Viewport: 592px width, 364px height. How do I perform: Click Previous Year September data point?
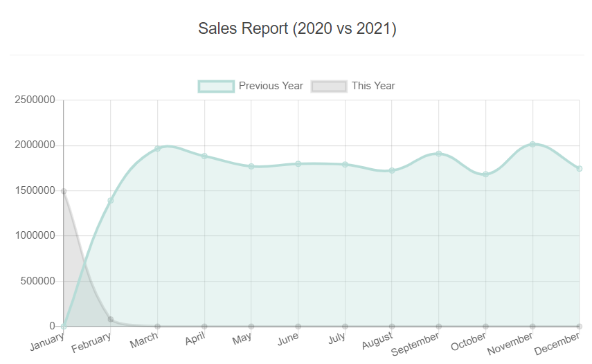[439, 154]
